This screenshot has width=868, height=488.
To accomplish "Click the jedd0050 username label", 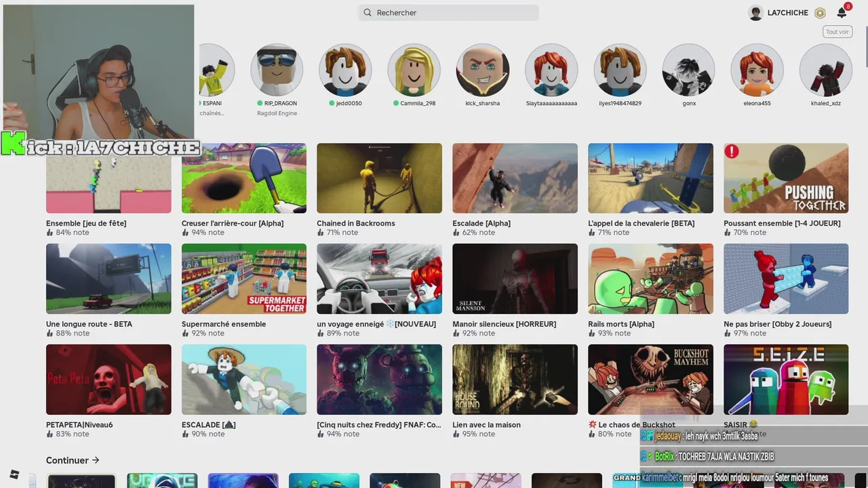I will coord(349,103).
